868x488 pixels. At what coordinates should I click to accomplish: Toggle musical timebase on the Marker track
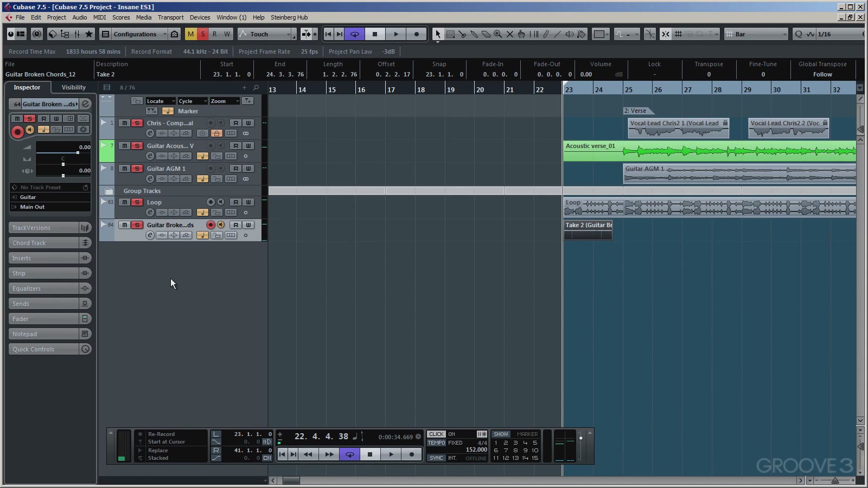[168, 111]
